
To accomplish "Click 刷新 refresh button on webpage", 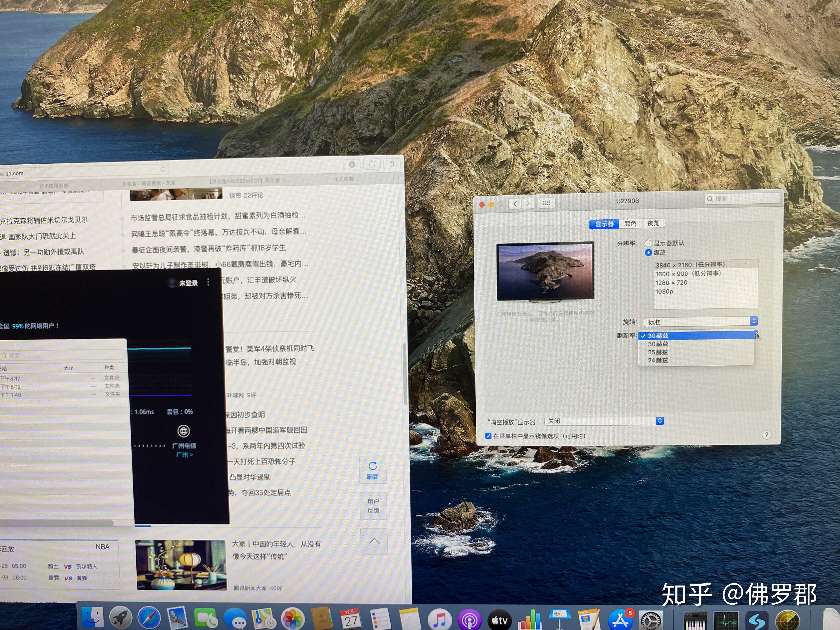I will point(373,470).
